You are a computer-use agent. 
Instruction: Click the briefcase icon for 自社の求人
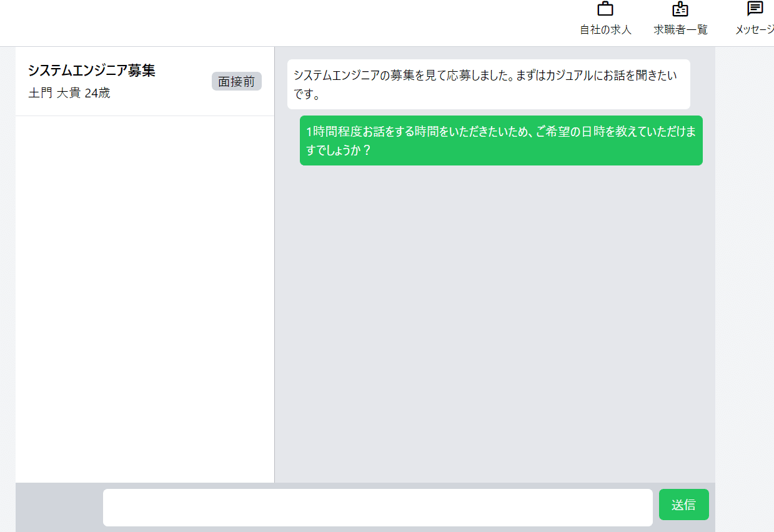605,9
